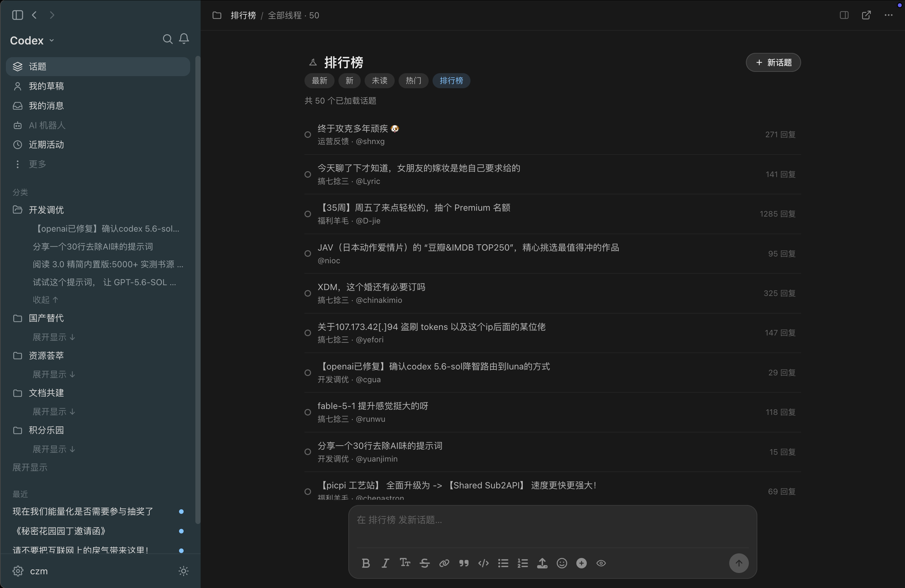905x588 pixels.
Task: Open topic 【openai已修复】 in main list
Action: click(x=434, y=367)
